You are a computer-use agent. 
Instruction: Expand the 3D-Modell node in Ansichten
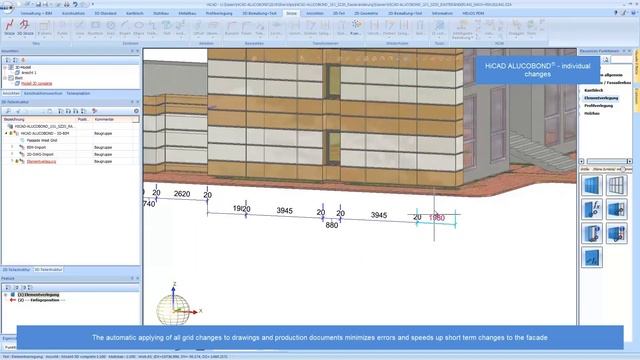coord(5,67)
